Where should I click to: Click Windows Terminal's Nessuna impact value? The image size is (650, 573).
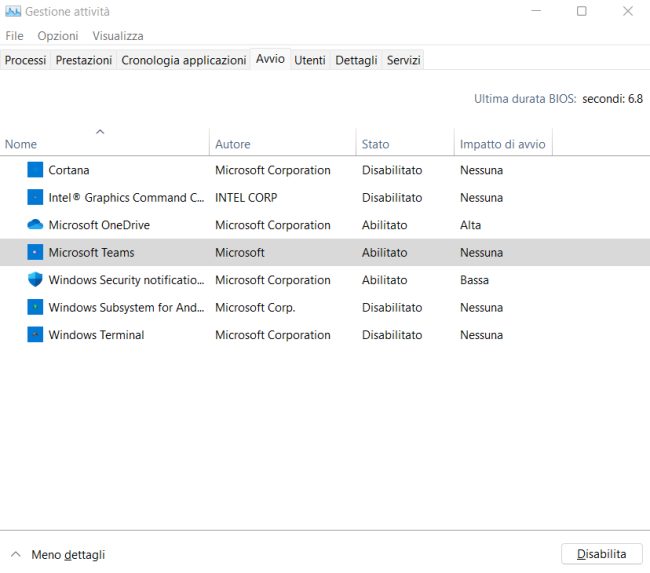[x=481, y=335]
